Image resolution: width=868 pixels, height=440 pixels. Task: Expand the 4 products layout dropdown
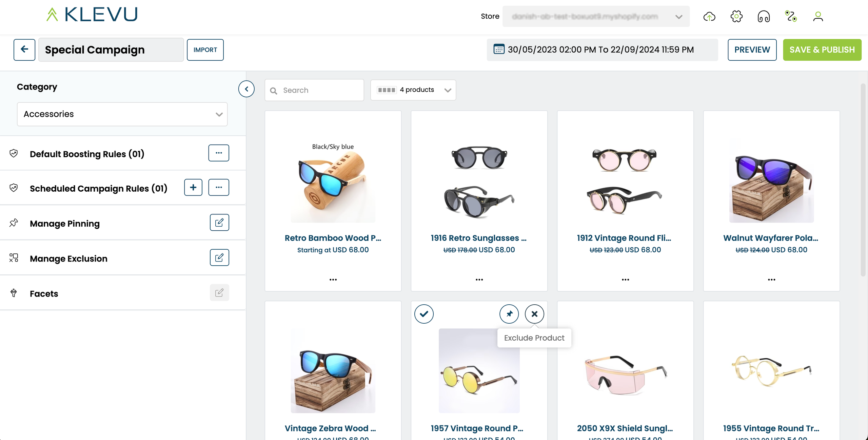(413, 90)
